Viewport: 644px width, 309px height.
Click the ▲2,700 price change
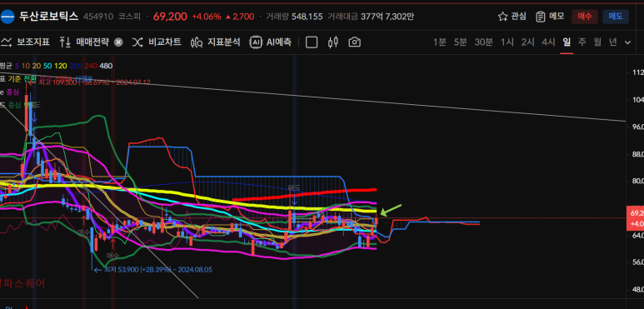240,17
